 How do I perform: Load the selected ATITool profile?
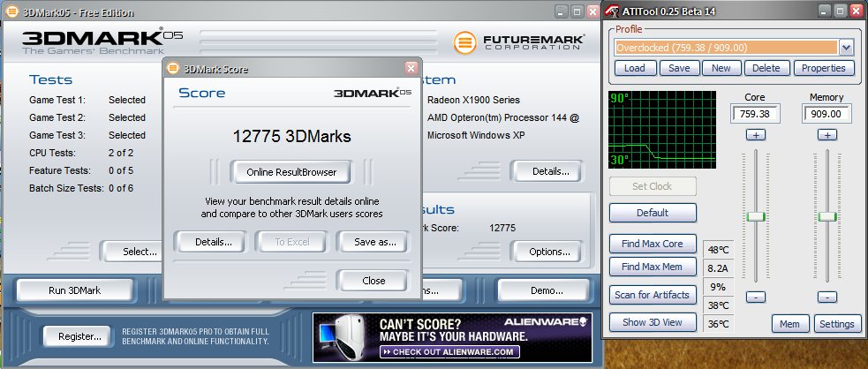pos(634,68)
